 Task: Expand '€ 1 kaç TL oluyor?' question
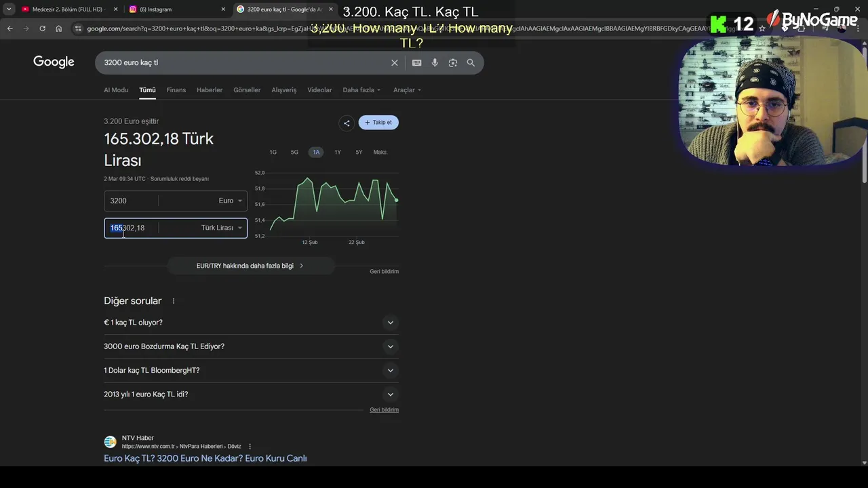pos(251,323)
